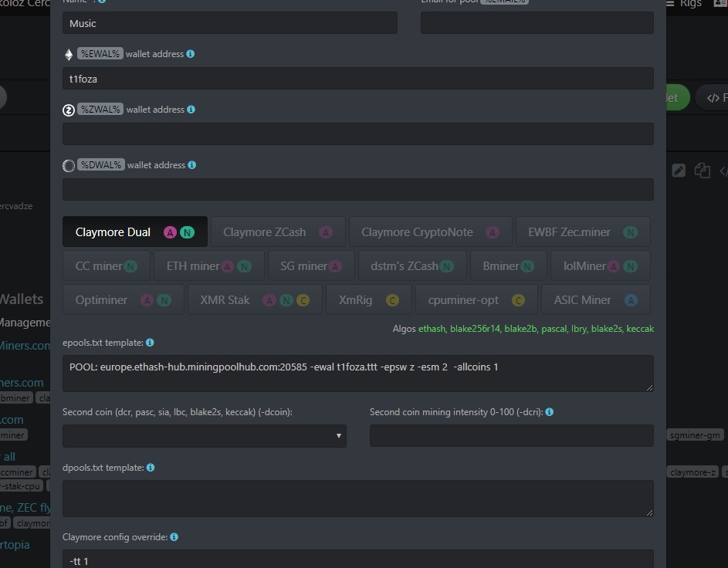Viewport: 728px width, 568px height.
Task: Click the Name field containing Music
Action: [230, 22]
